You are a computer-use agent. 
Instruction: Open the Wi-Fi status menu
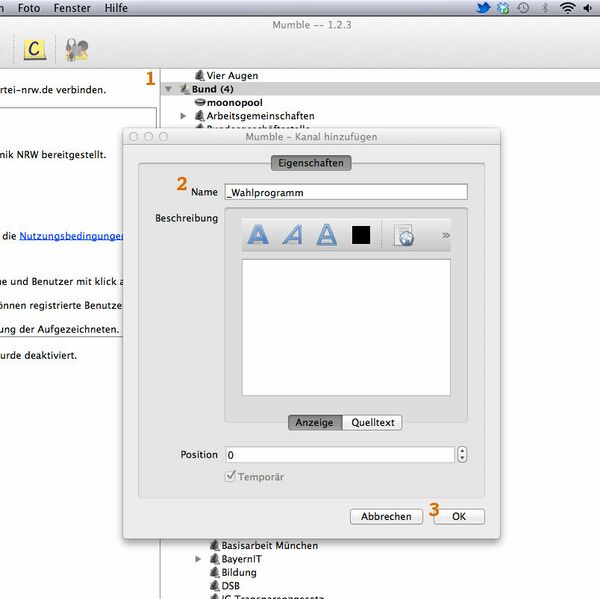[568, 8]
